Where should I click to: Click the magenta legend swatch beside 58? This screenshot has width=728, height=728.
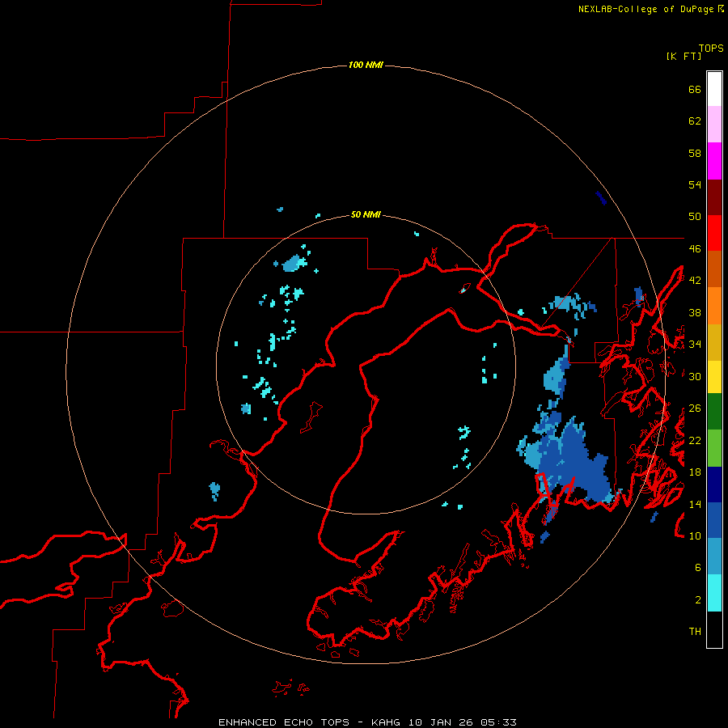(x=714, y=161)
